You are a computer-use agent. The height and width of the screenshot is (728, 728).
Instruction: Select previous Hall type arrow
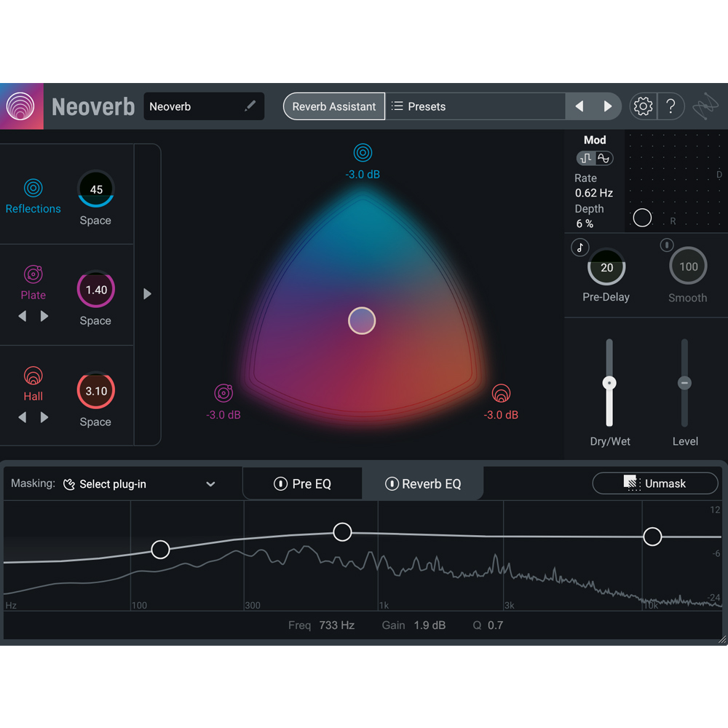[x=23, y=417]
